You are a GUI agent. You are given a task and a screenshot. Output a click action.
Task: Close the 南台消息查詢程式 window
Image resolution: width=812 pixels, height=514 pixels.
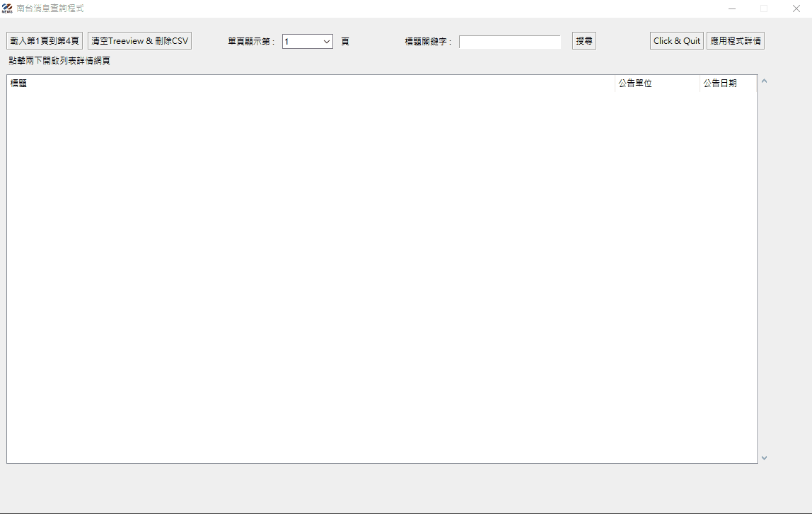(796, 8)
